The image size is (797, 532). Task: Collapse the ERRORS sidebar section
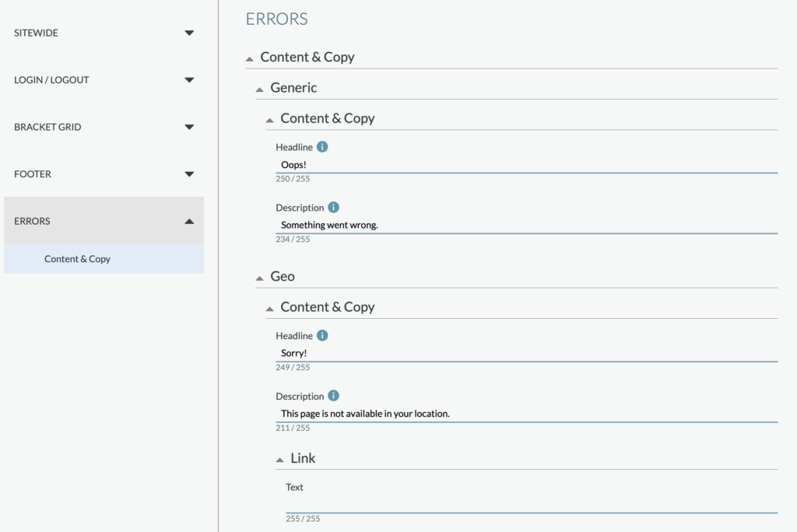tap(189, 221)
